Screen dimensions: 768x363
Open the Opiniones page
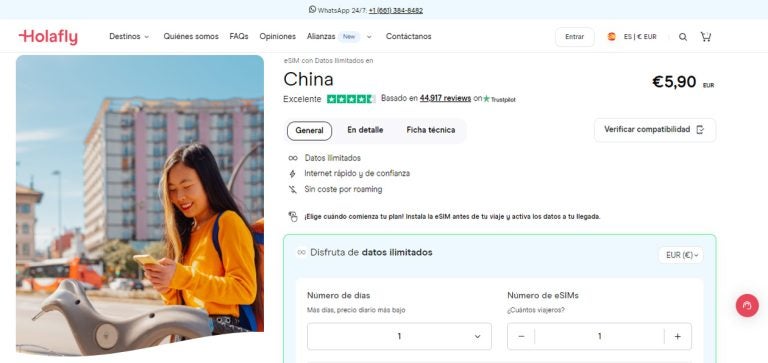tap(277, 37)
